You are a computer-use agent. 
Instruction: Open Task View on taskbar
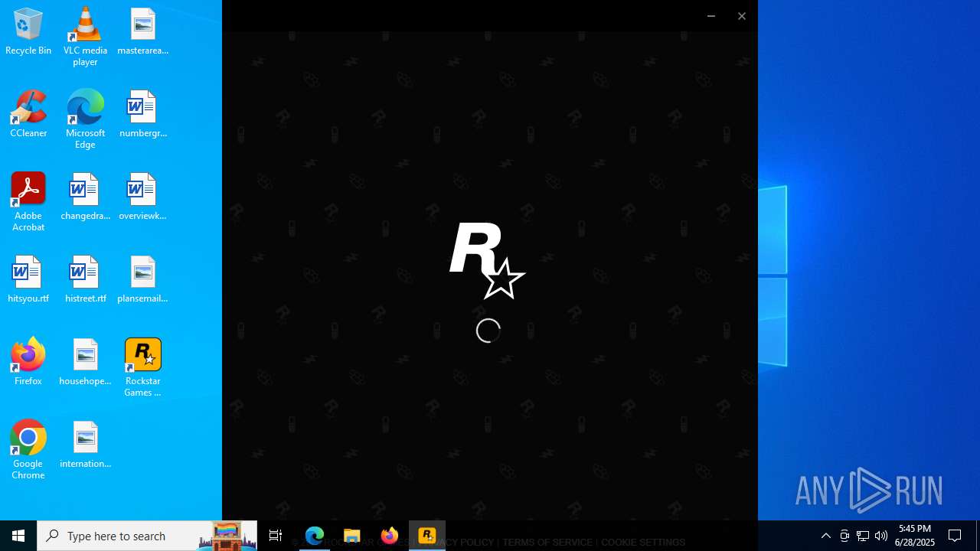(276, 536)
